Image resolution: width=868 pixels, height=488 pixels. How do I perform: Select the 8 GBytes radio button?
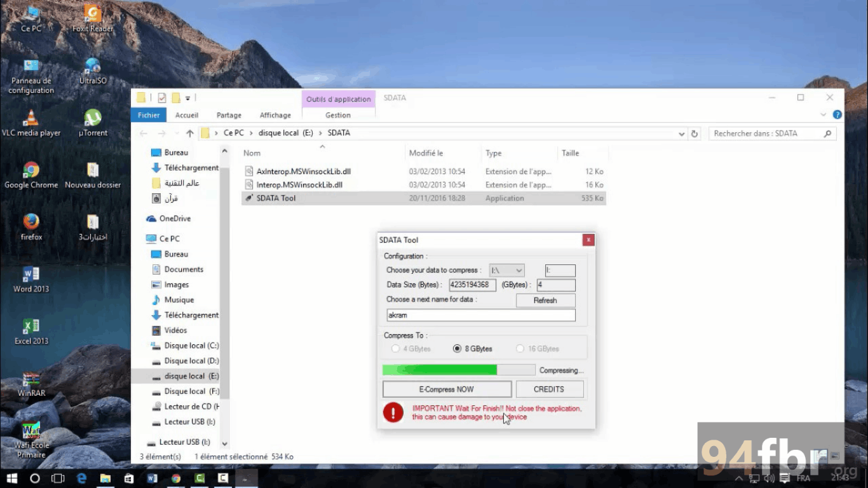coord(457,349)
